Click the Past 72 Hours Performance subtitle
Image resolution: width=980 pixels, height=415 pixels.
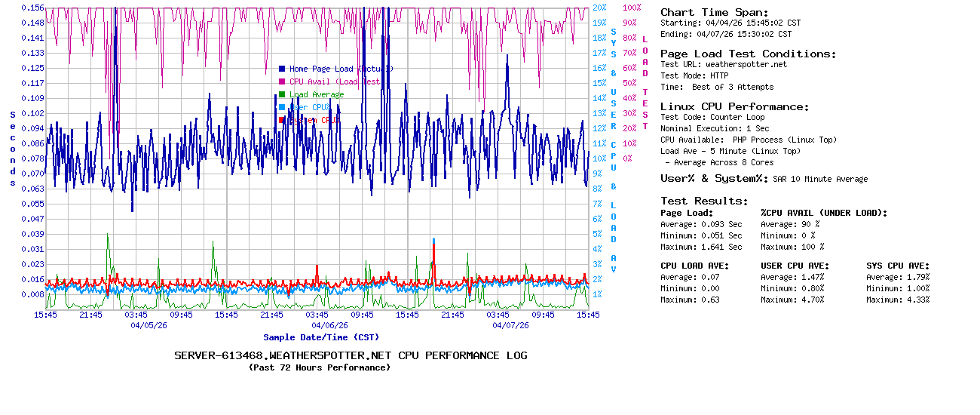(320, 367)
